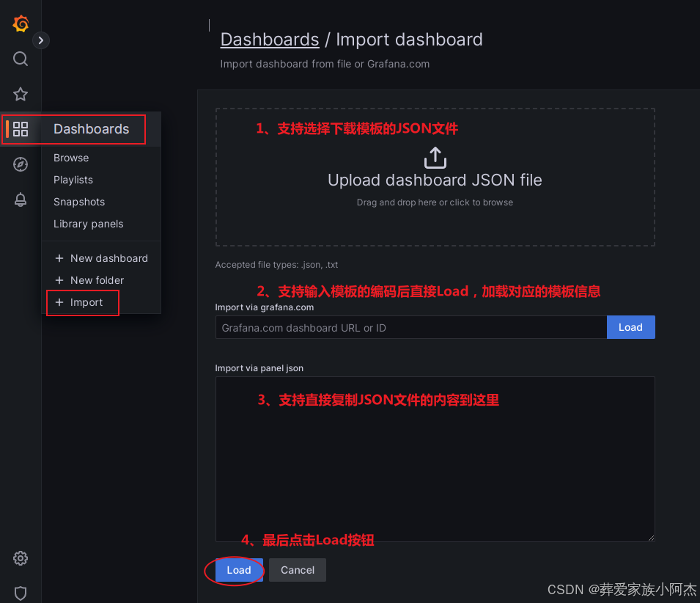This screenshot has width=700, height=603.
Task: Click 'Accepted file types: .json, .txt' text
Action: pyautogui.click(x=276, y=264)
